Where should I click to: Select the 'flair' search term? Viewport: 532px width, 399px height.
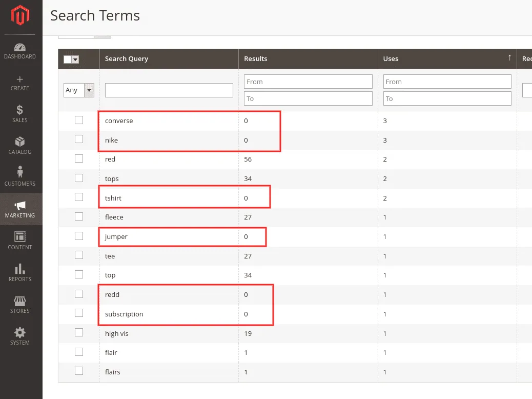[x=111, y=352]
